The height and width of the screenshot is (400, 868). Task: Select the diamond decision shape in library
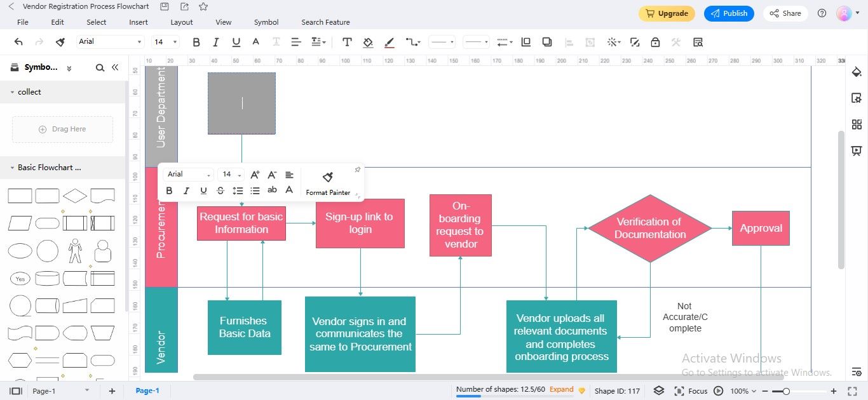point(75,196)
